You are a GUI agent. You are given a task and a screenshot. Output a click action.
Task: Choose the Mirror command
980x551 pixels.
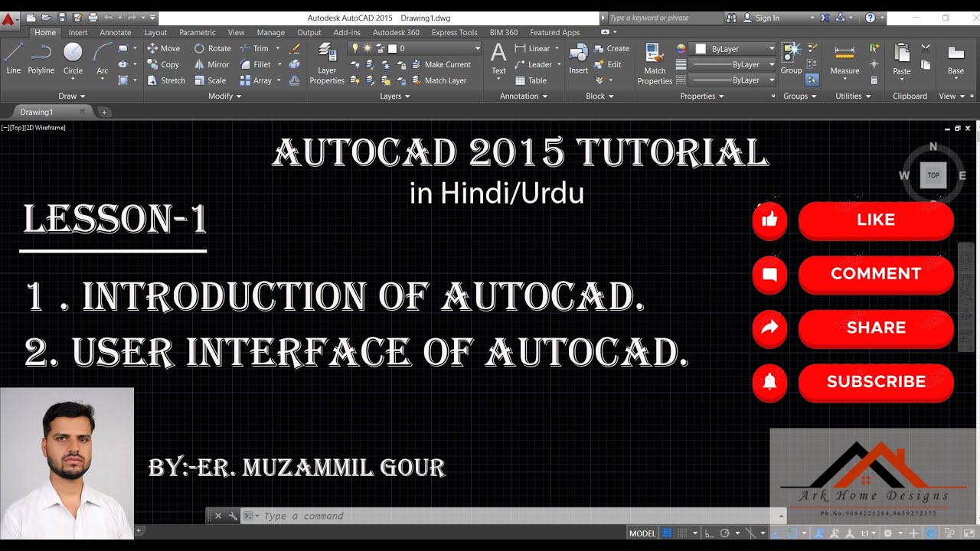(x=211, y=64)
